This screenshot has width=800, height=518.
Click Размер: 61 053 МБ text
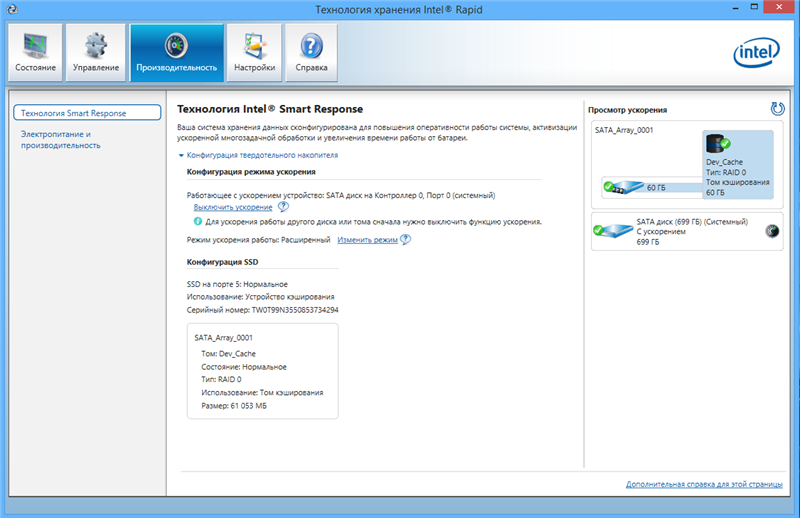pyautogui.click(x=234, y=406)
